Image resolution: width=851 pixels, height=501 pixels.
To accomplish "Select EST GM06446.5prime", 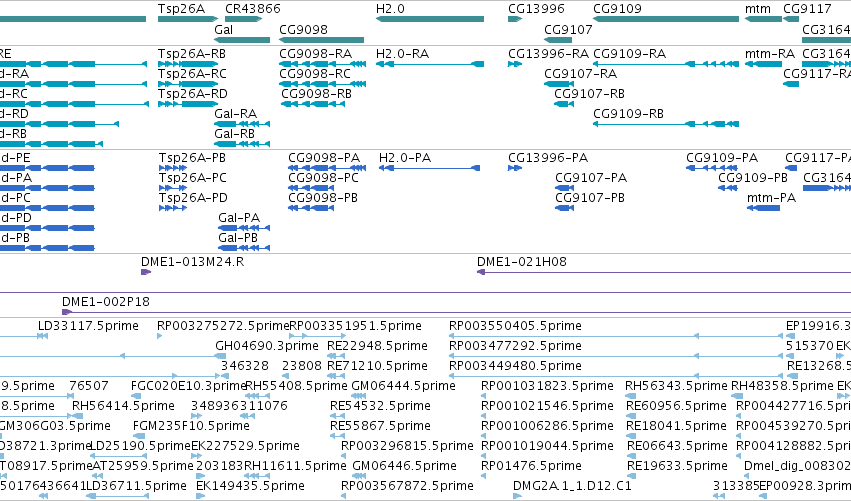I will [404, 466].
